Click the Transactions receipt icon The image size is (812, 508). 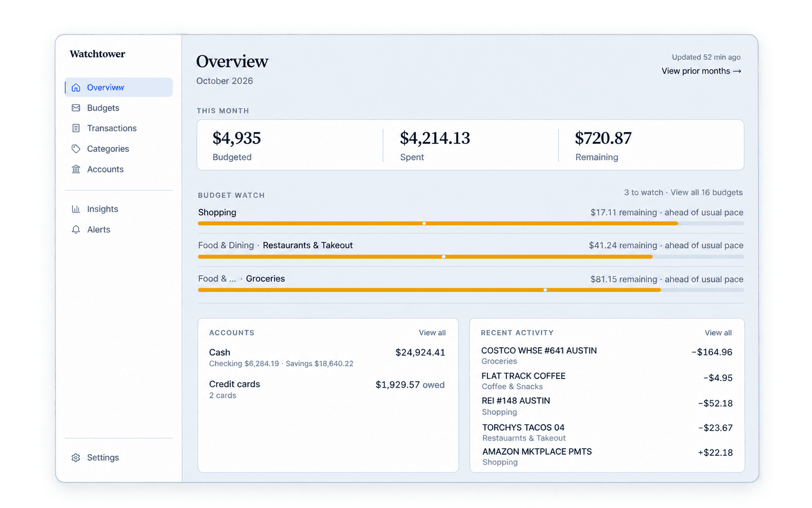(x=76, y=128)
